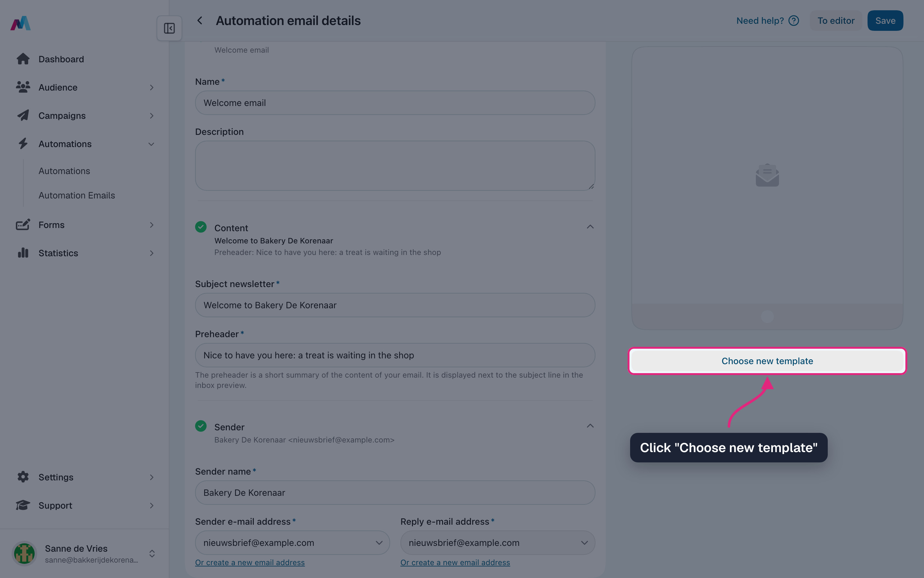The image size is (924, 578).
Task: Click Choose new template
Action: [767, 361]
